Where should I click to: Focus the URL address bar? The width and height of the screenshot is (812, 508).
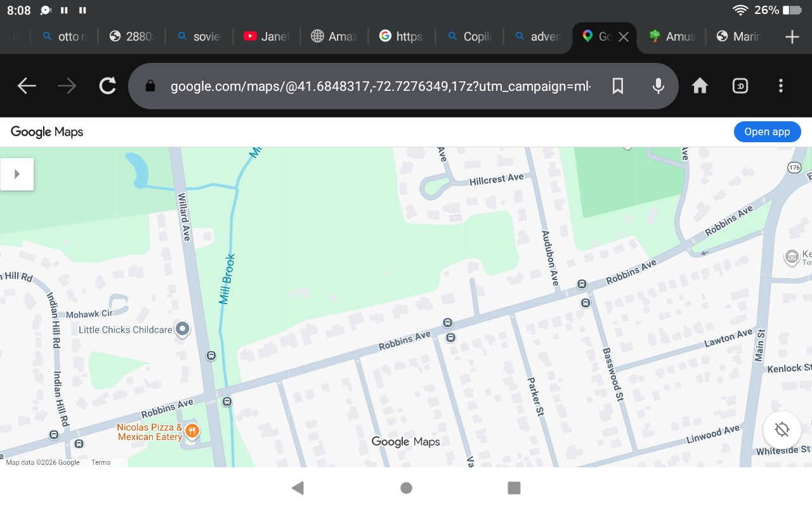(381, 86)
